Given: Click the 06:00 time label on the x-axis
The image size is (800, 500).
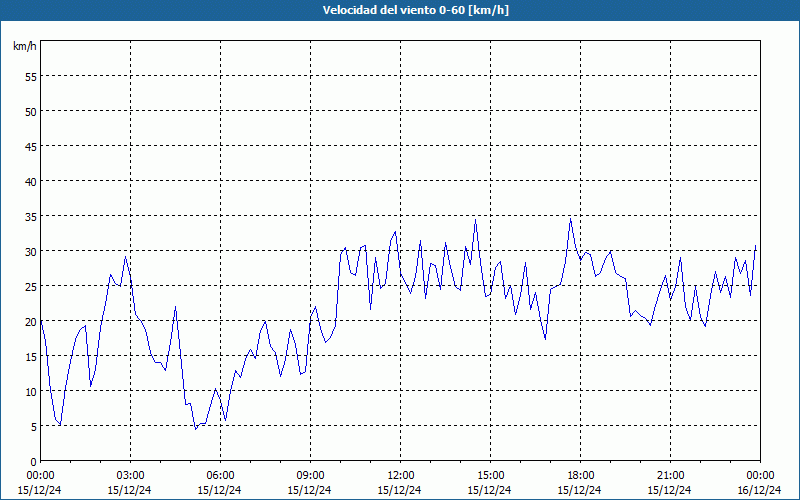Looking at the screenshot, I should pos(220,476).
